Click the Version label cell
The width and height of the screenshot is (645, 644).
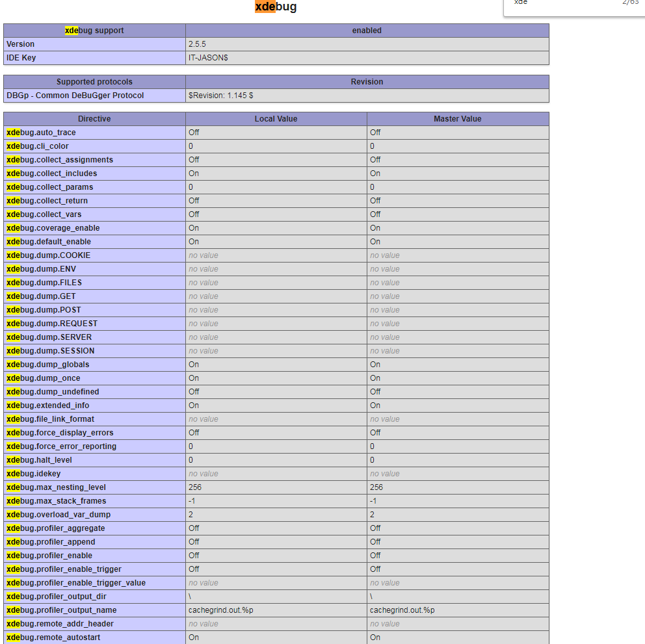pos(94,44)
